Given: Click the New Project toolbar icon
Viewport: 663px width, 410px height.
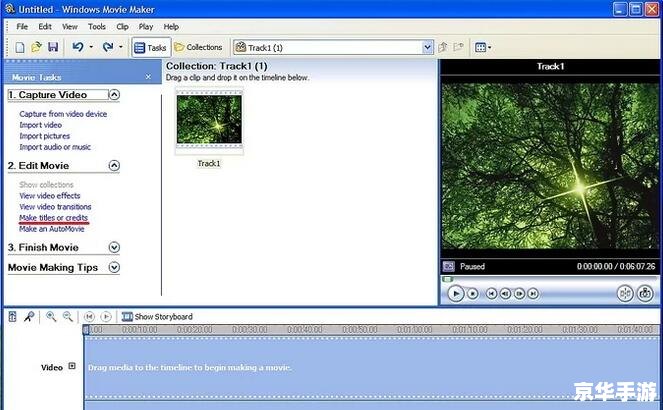Looking at the screenshot, I should point(20,47).
